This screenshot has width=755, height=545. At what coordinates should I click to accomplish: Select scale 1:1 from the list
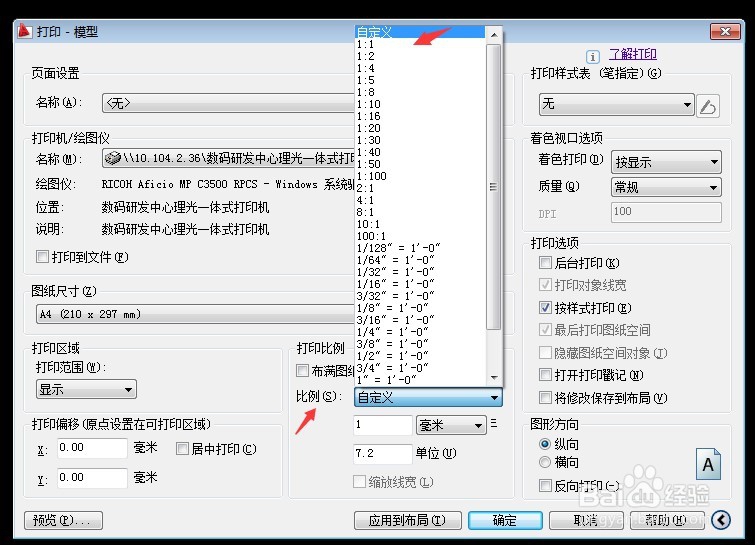click(420, 44)
